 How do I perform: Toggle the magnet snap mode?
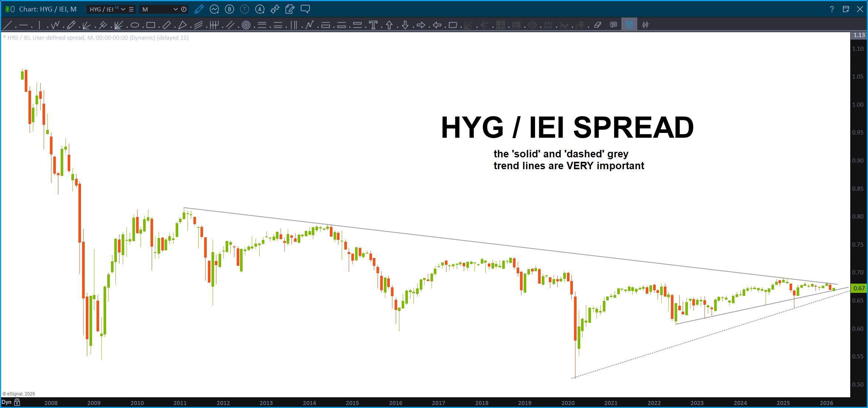coord(629,25)
